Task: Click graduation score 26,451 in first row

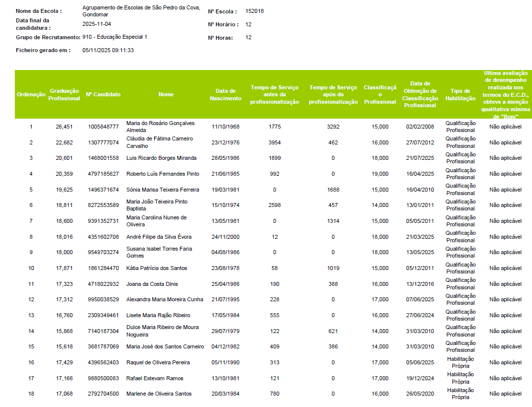Action: pos(64,127)
